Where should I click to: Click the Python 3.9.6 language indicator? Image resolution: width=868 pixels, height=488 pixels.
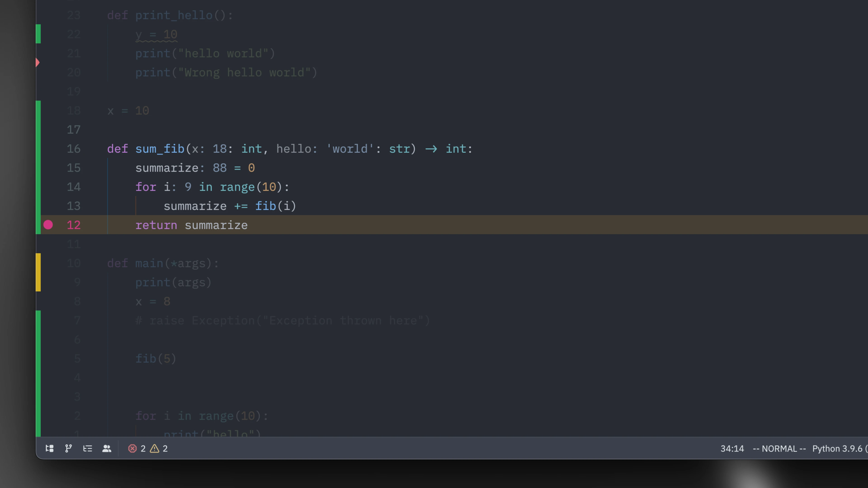click(838, 448)
